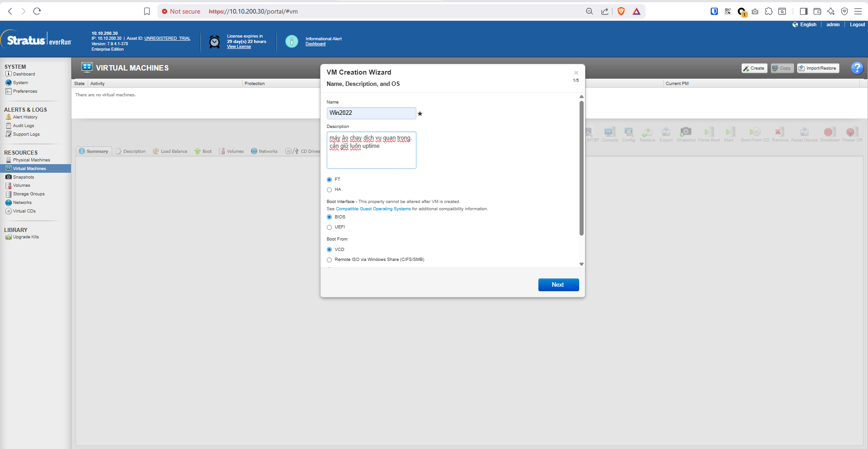Open Snapshots in the Resources sidebar
Image resolution: width=868 pixels, height=449 pixels.
tap(24, 177)
